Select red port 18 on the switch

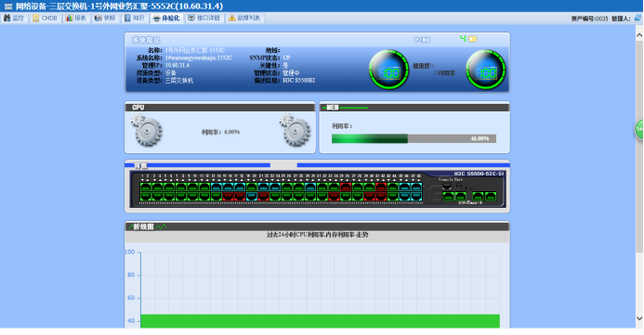(240, 196)
